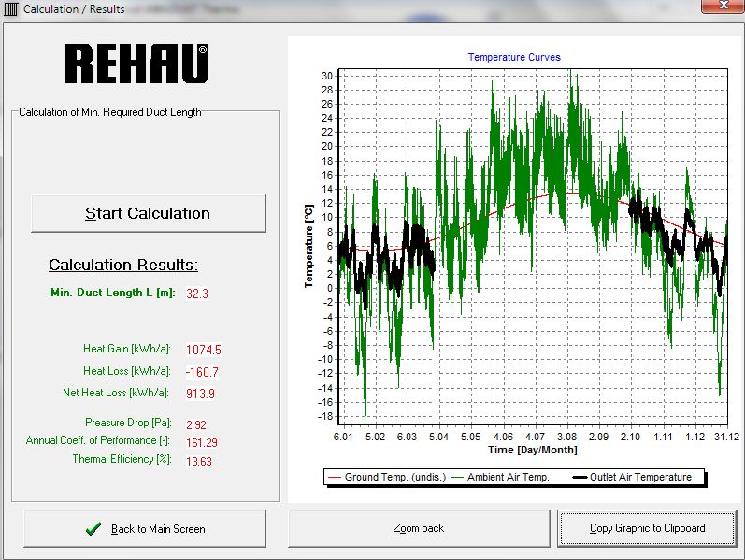This screenshot has height=560, width=745.
Task: Click the window icon in the title bar
Action: pyautogui.click(x=10, y=9)
